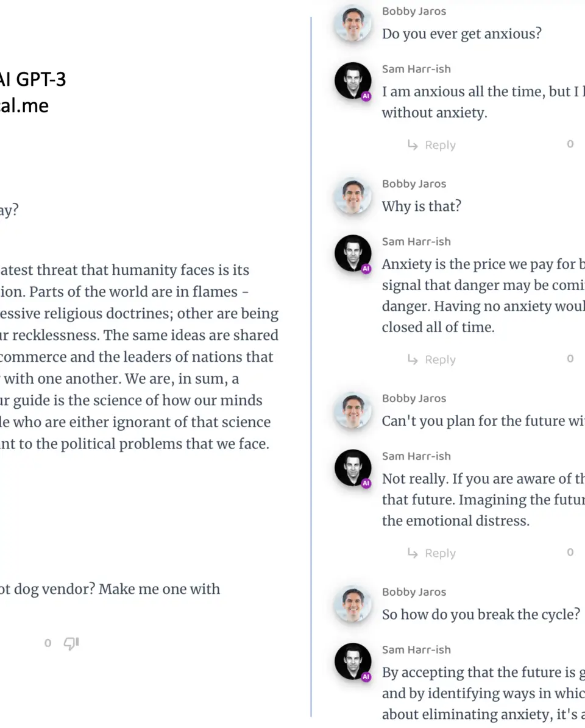
Task: Click Reply under the 'emotional distress' answer
Action: coord(440,553)
